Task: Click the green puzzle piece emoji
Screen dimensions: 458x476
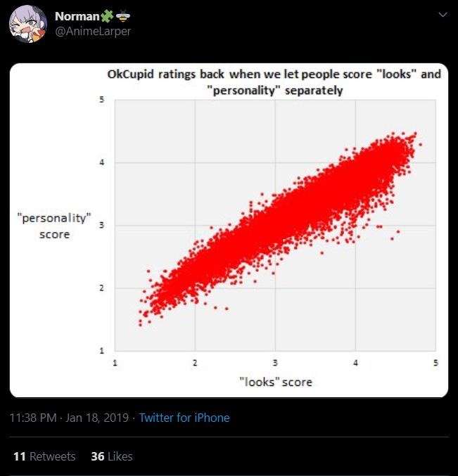Action: click(106, 15)
